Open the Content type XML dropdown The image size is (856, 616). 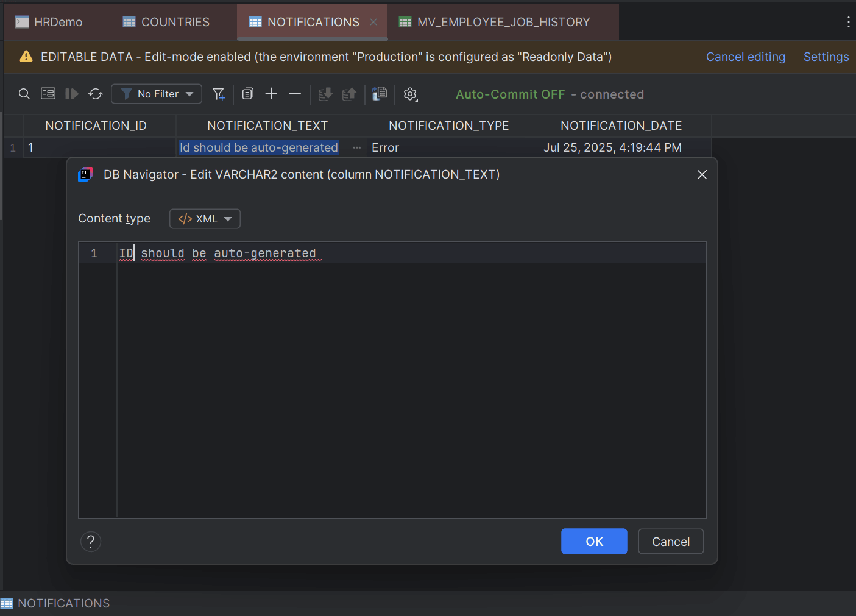point(205,218)
